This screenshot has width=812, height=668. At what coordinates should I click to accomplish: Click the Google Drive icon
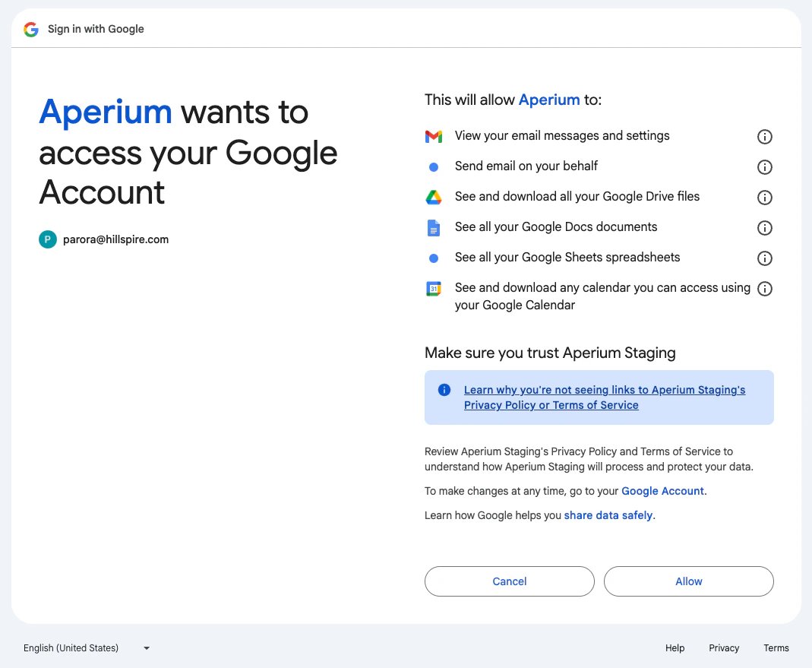(434, 197)
